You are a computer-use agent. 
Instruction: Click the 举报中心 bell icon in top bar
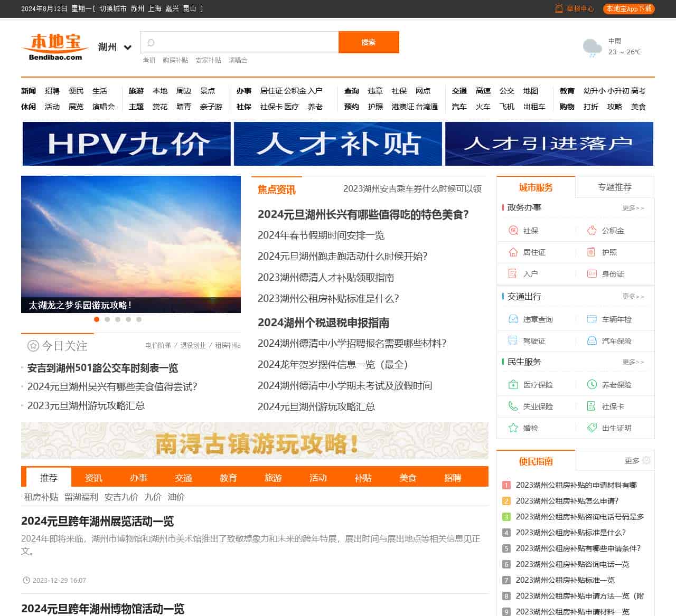557,8
